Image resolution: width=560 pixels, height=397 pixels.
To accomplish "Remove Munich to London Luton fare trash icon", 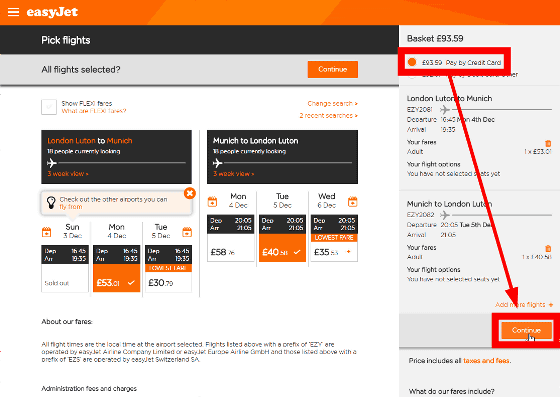I will (x=548, y=248).
